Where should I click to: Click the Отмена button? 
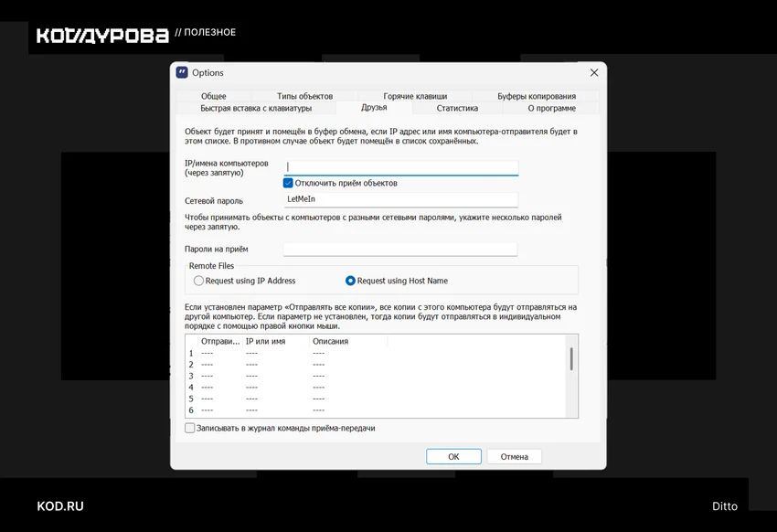(x=515, y=457)
